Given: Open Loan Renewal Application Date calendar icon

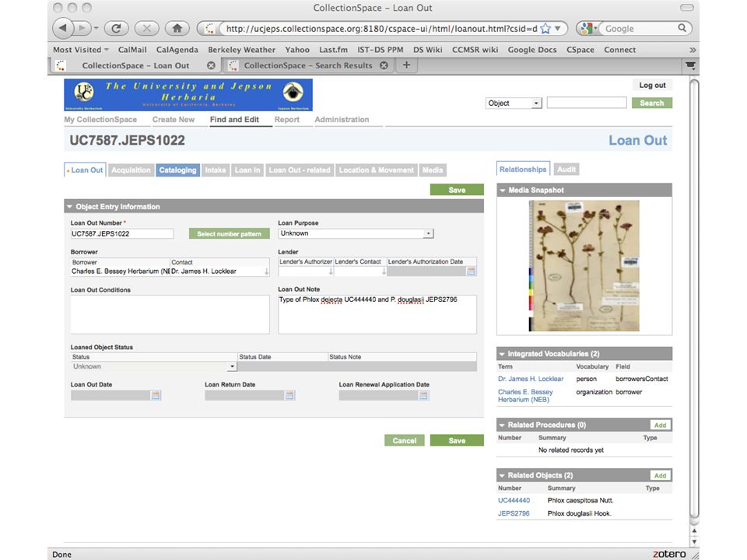Looking at the screenshot, I should (x=423, y=395).
